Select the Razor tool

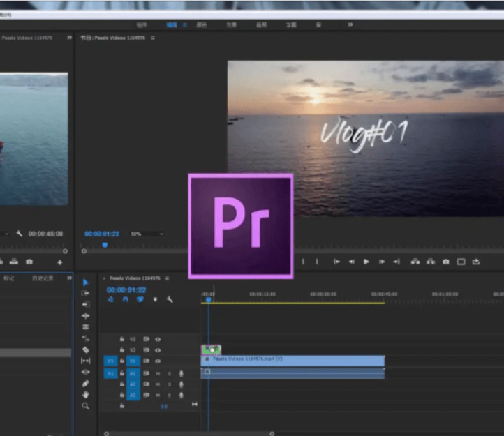[85, 349]
